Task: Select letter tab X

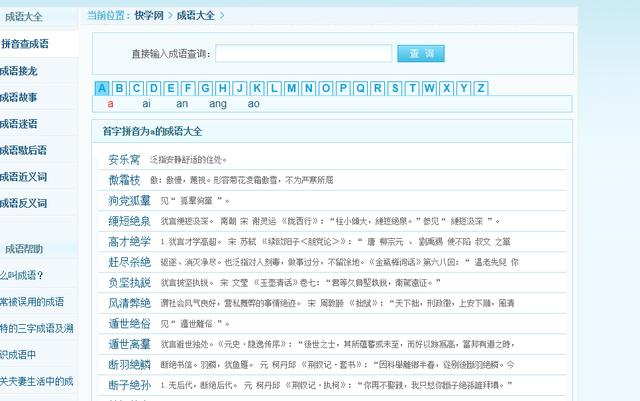Action: pyautogui.click(x=447, y=88)
